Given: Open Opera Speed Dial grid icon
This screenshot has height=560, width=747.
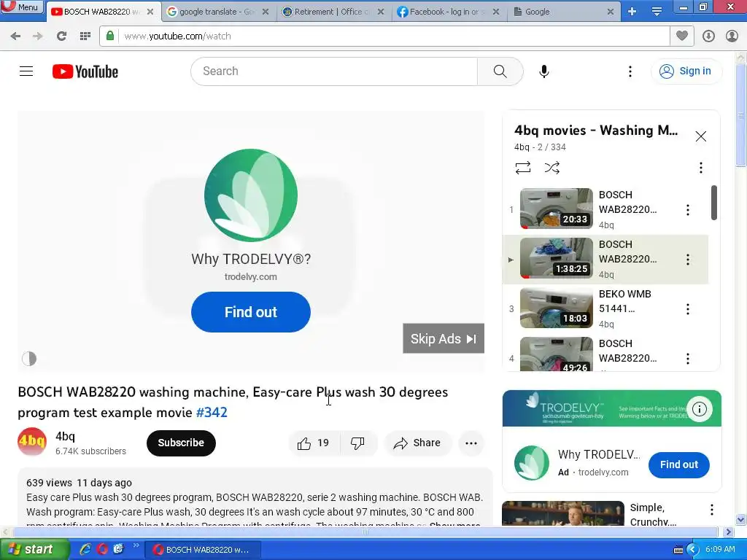Looking at the screenshot, I should coord(85,36).
